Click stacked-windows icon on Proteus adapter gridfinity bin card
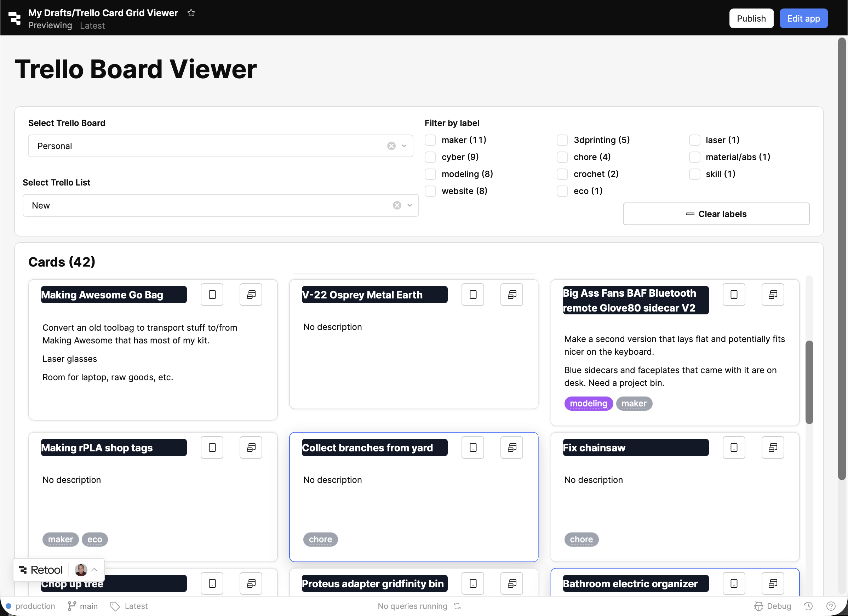Viewport: 848px width, 616px height. click(512, 583)
